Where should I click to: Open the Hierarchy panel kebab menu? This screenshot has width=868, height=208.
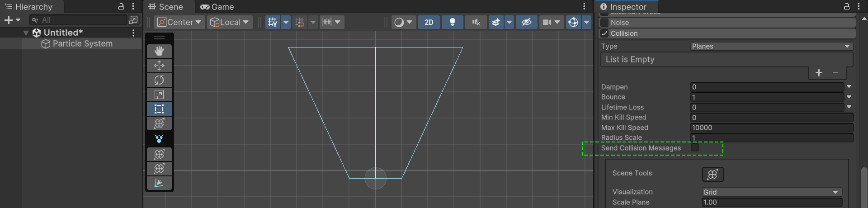pyautogui.click(x=133, y=6)
